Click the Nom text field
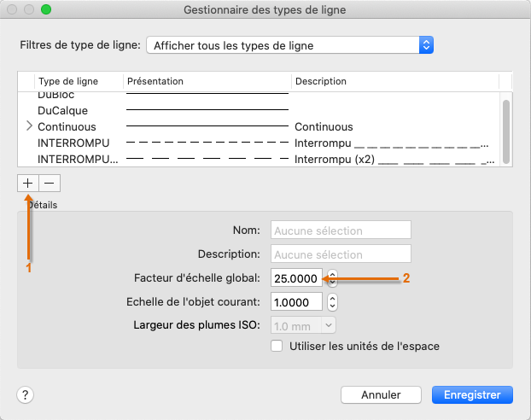This screenshot has width=531, height=420. [x=341, y=230]
